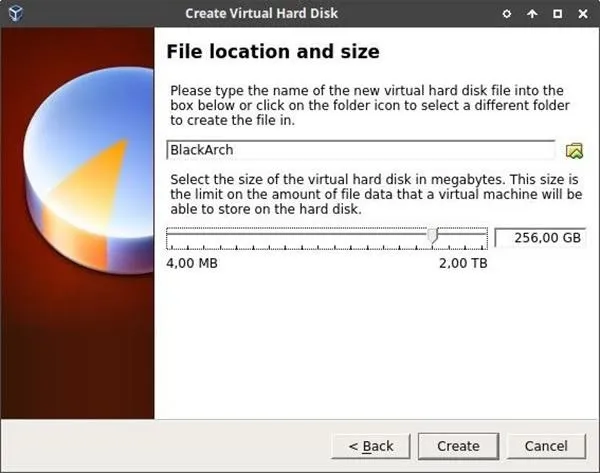
Task: Go back with the Back button
Action: pos(370,446)
